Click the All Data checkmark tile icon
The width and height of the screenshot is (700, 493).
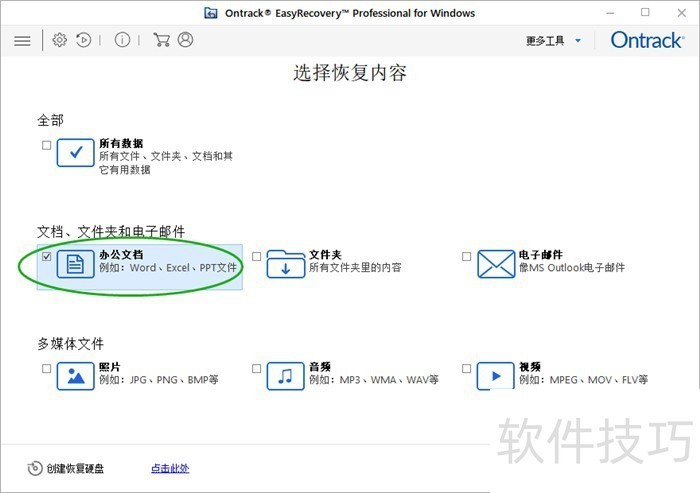tap(75, 153)
